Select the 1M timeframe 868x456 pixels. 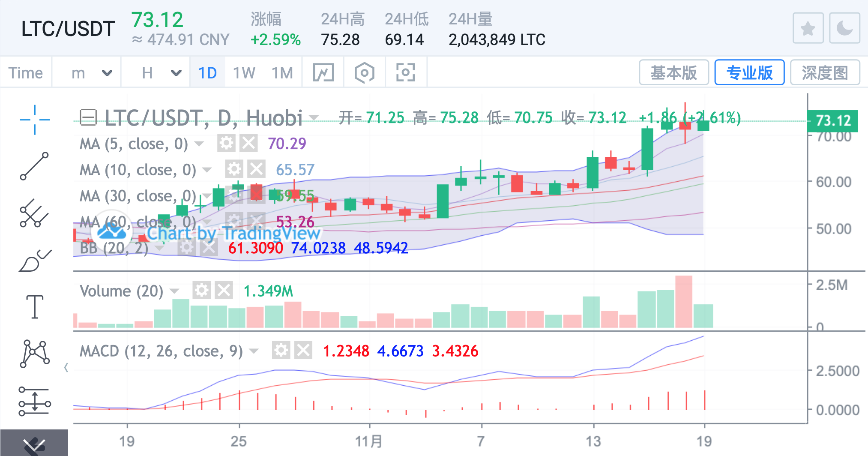282,72
